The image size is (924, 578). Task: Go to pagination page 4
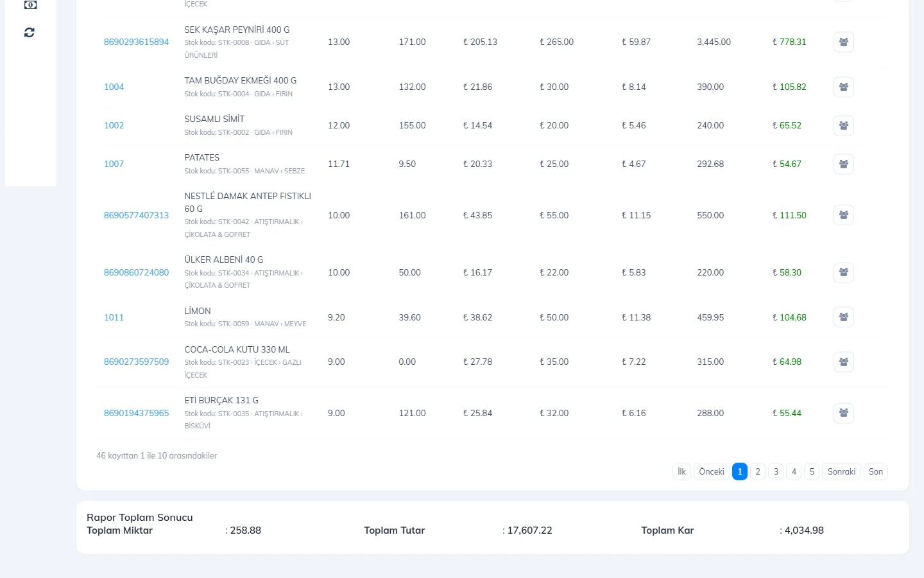click(794, 471)
